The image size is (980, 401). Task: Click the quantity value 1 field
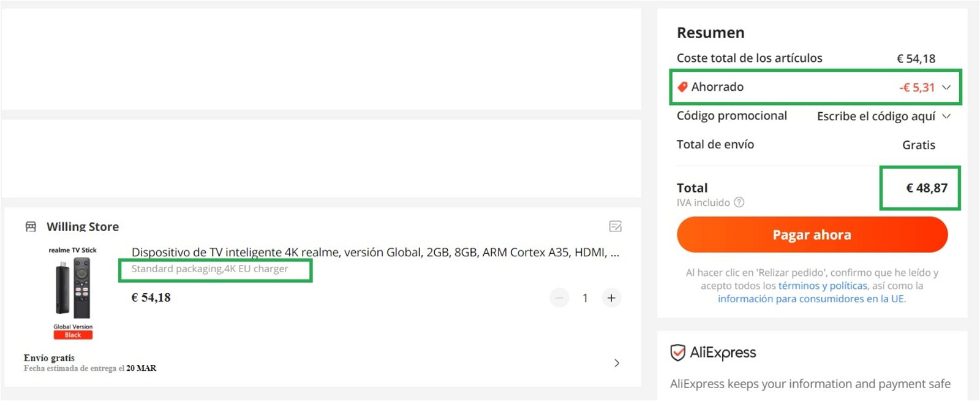[x=585, y=298]
